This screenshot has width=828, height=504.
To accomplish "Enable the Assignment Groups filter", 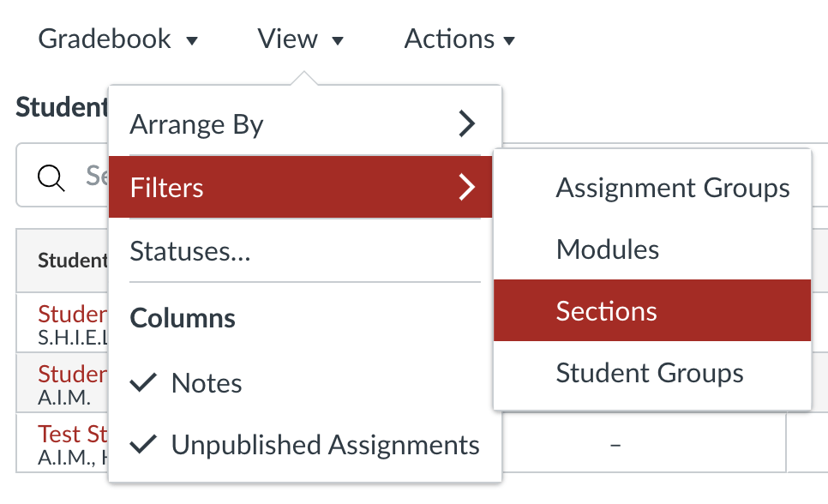I will (672, 188).
